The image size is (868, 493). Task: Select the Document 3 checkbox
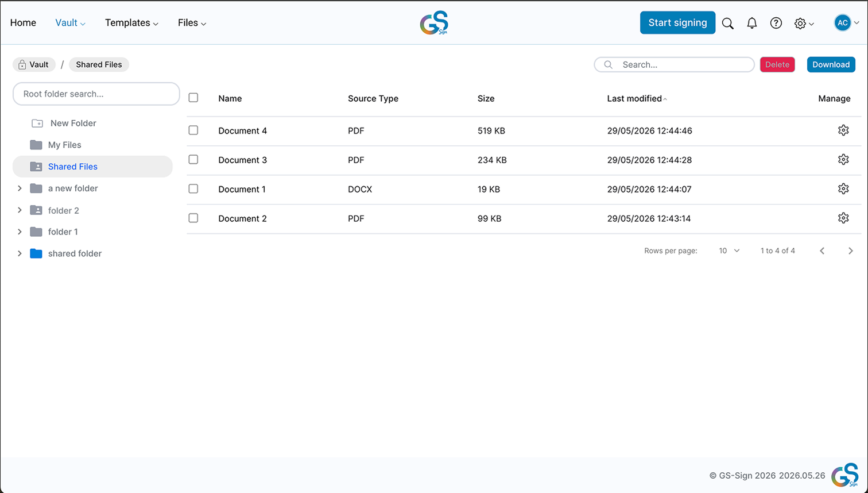[193, 159]
